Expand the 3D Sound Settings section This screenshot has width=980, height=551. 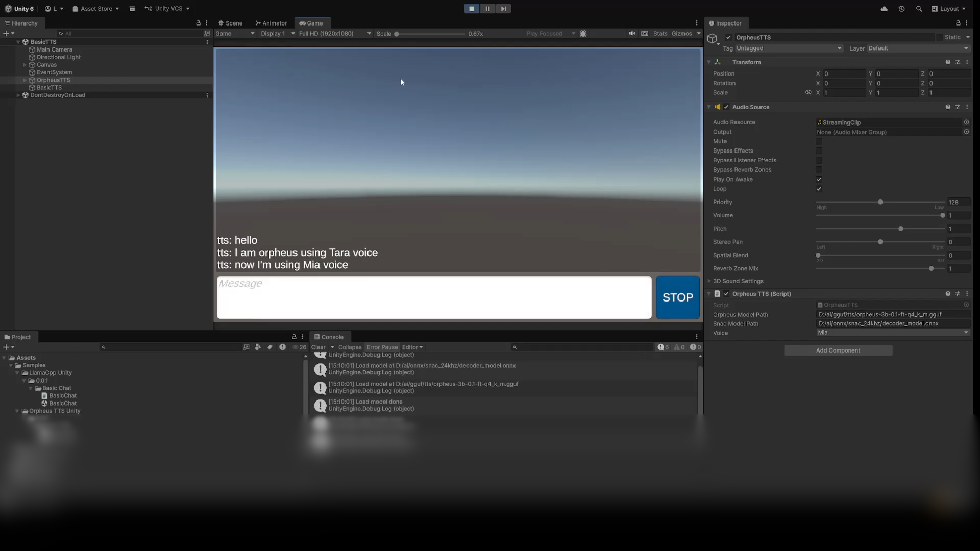[738, 281]
